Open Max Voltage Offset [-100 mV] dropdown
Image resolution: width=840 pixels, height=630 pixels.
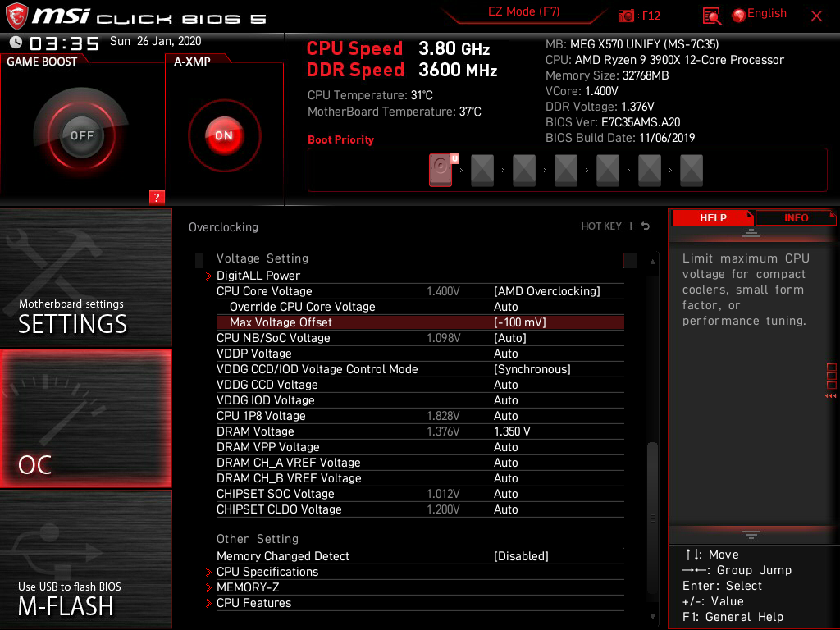[519, 322]
